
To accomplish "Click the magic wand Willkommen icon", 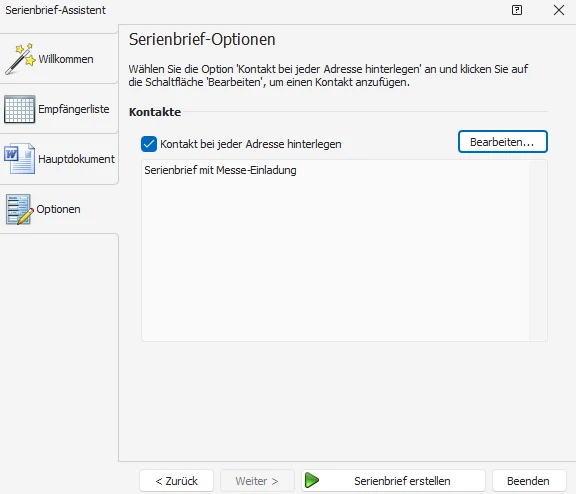I will coord(21,58).
